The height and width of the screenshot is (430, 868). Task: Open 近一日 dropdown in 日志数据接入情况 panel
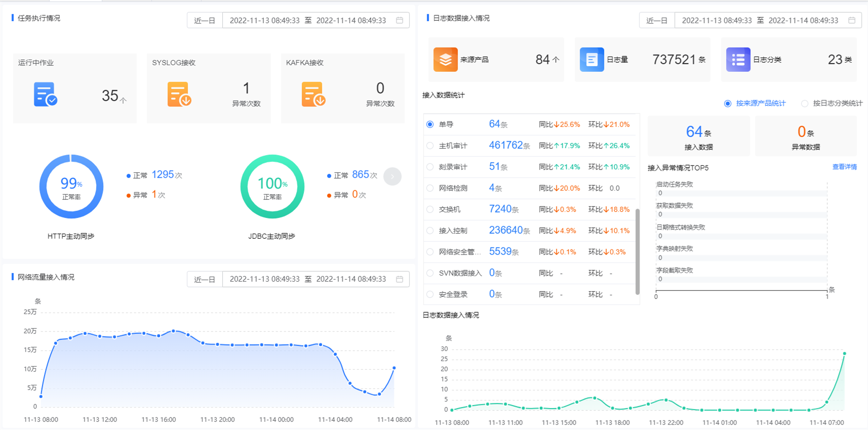click(x=657, y=20)
